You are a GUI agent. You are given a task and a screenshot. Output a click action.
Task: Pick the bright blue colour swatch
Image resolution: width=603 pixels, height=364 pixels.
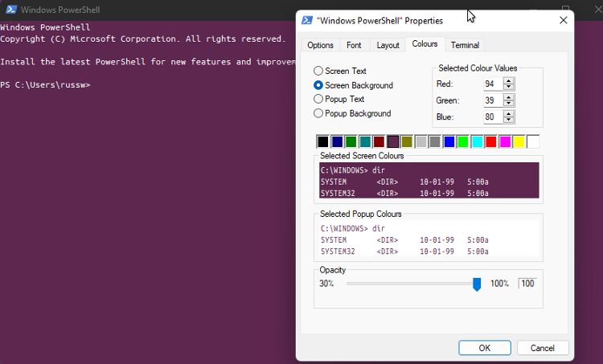(449, 142)
